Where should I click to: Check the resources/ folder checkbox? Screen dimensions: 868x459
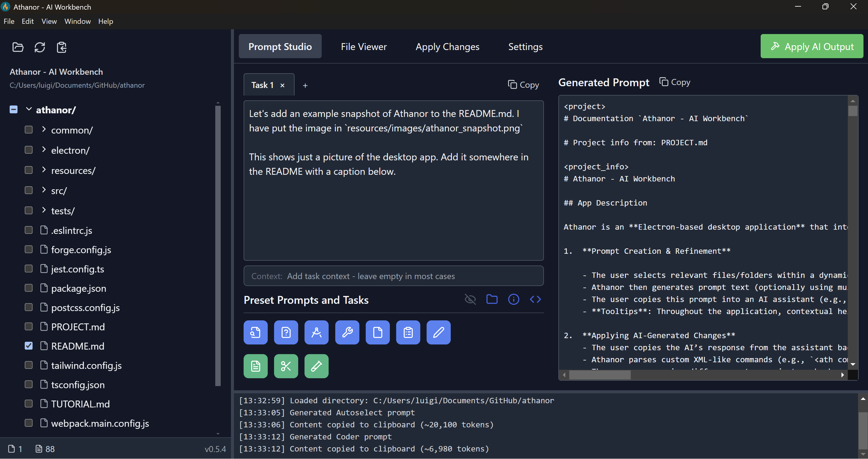click(x=29, y=170)
